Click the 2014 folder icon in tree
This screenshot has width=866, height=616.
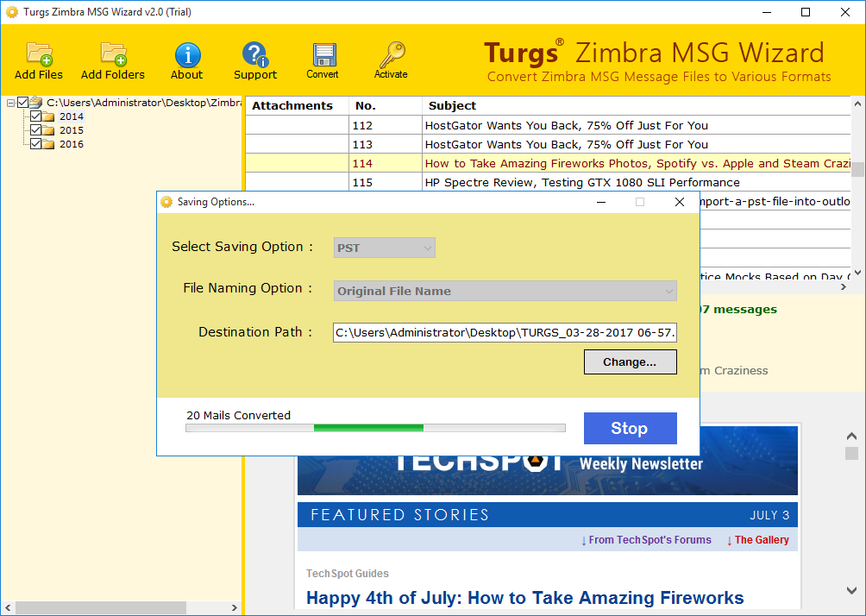(48, 116)
